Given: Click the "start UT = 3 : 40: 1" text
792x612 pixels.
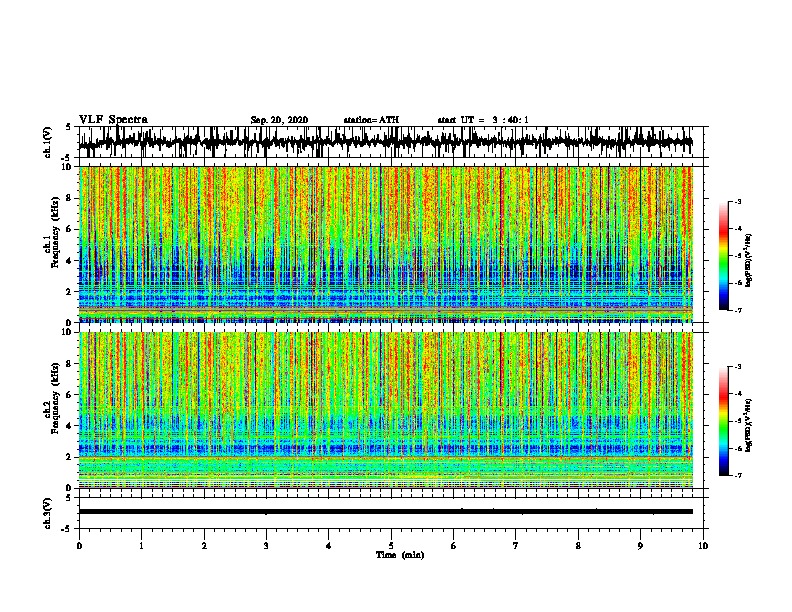Looking at the screenshot, I should click(483, 120).
